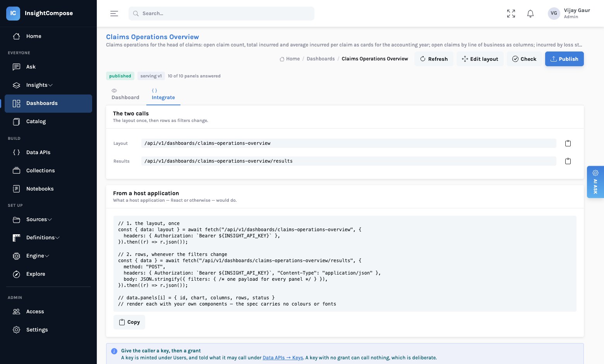Open Collections in sidebar
This screenshot has width=604, height=364.
pyautogui.click(x=48, y=170)
